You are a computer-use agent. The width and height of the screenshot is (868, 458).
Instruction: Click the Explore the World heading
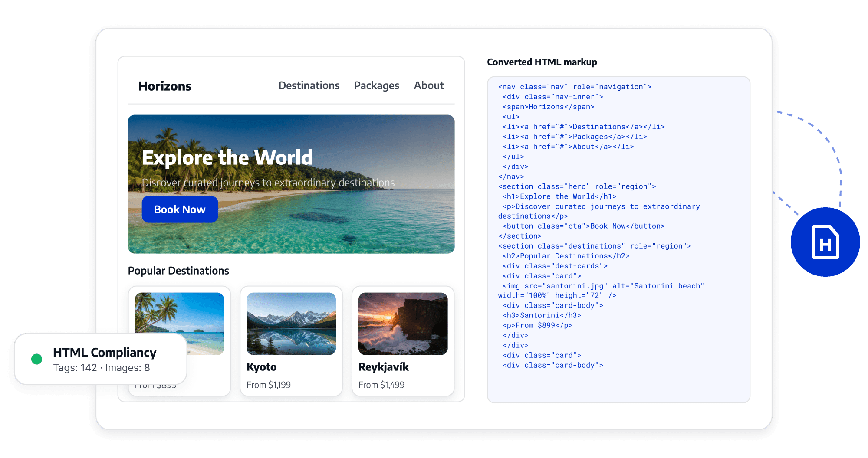[227, 157]
